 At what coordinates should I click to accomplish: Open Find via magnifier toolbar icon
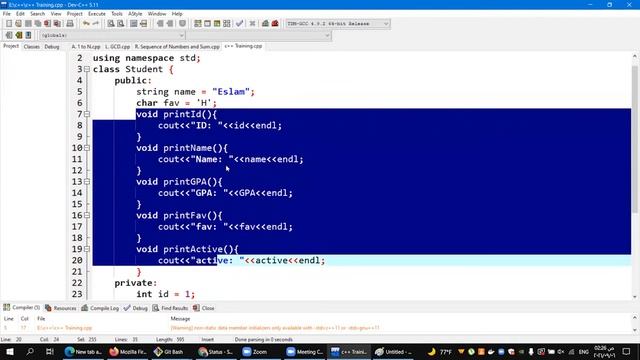click(x=111, y=24)
